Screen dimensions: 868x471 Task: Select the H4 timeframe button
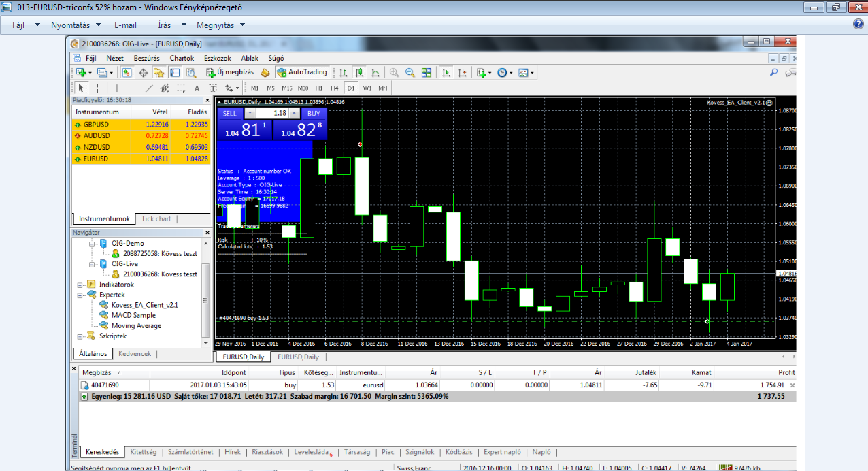[335, 88]
